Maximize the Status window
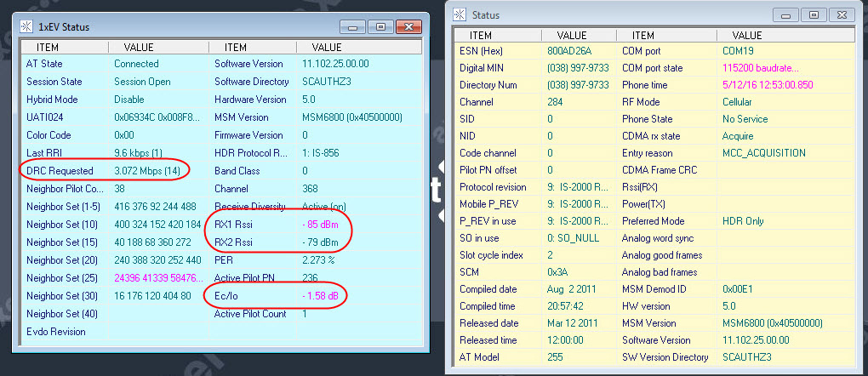This screenshot has height=376, width=868. tap(813, 14)
